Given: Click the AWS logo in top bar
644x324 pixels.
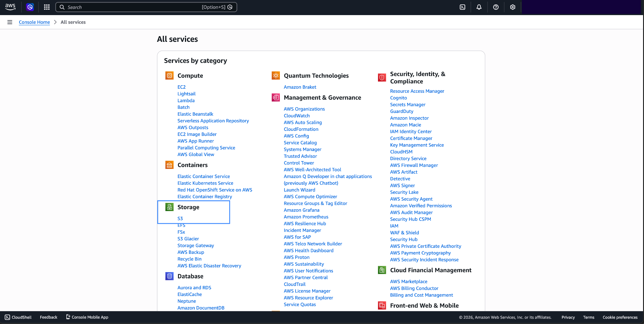Looking at the screenshot, I should coord(10,7).
